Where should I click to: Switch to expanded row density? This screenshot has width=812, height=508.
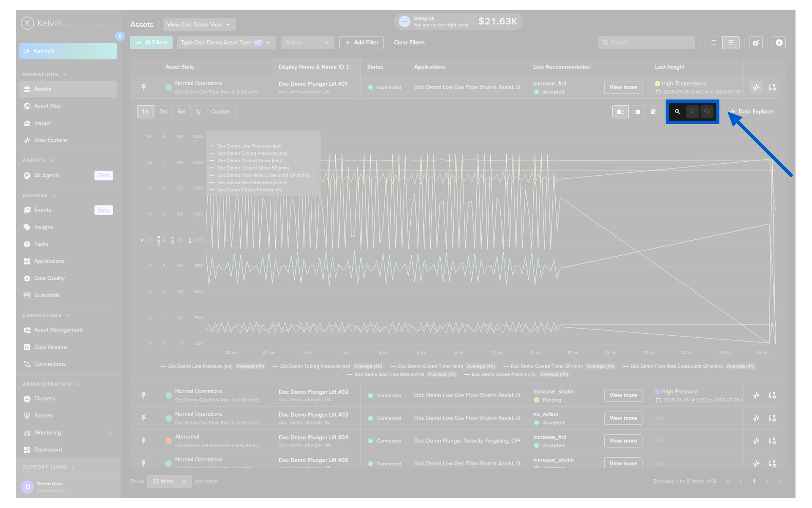pyautogui.click(x=731, y=43)
